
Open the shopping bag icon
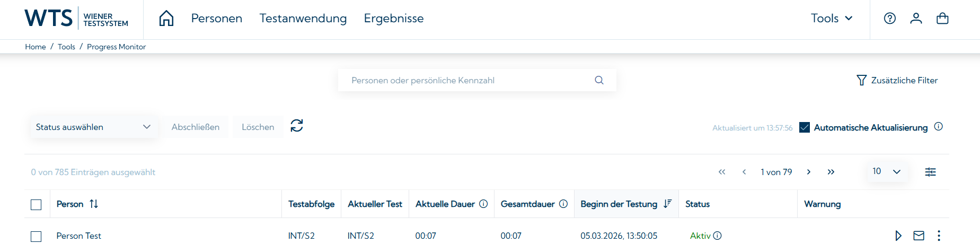tap(942, 19)
